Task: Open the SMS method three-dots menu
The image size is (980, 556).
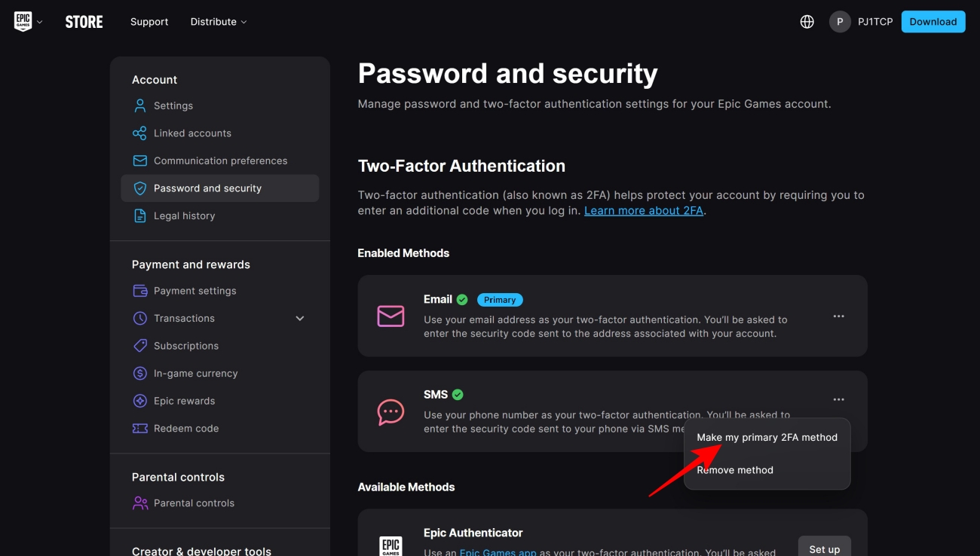Action: (838, 399)
